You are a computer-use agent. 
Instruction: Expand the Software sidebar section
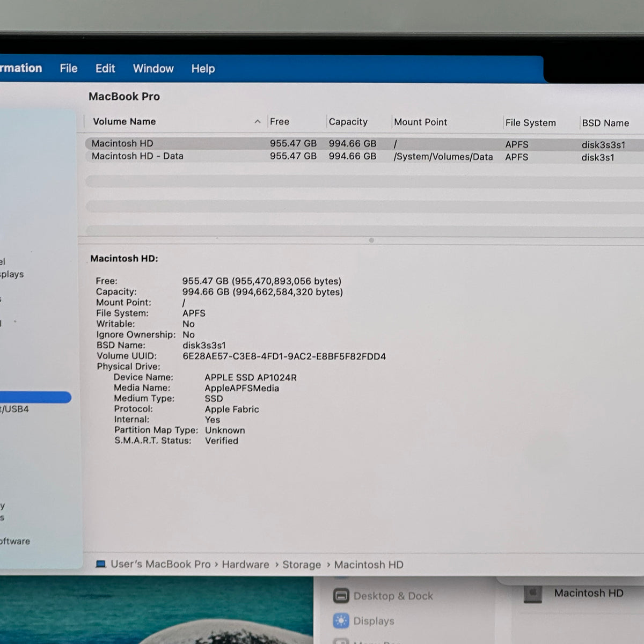point(15,541)
